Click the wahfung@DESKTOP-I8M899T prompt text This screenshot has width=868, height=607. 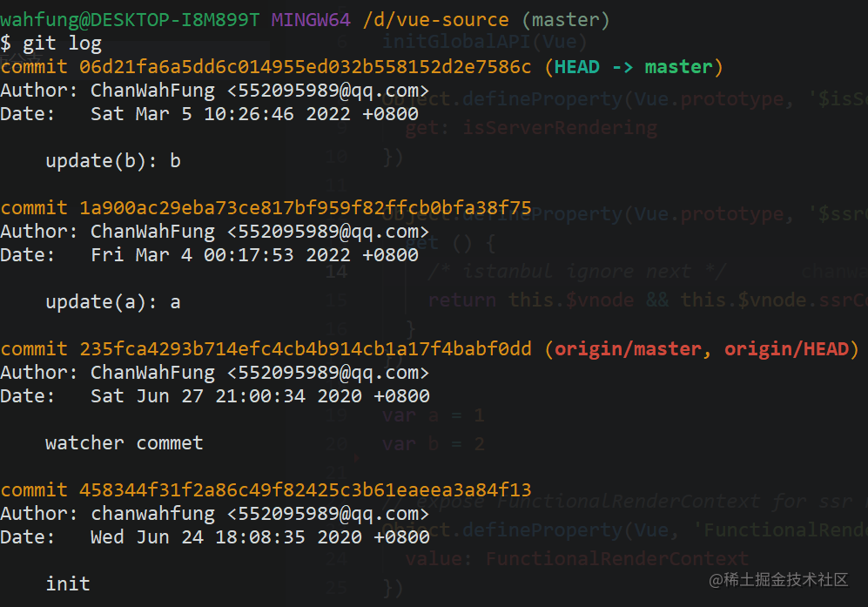(130, 20)
